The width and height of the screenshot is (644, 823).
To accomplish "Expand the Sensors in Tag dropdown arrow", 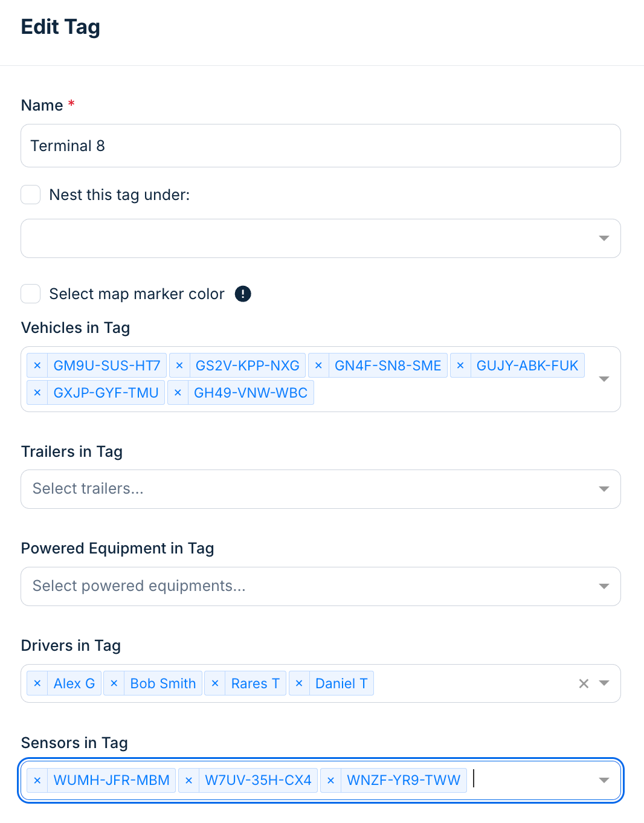I will pyautogui.click(x=604, y=780).
